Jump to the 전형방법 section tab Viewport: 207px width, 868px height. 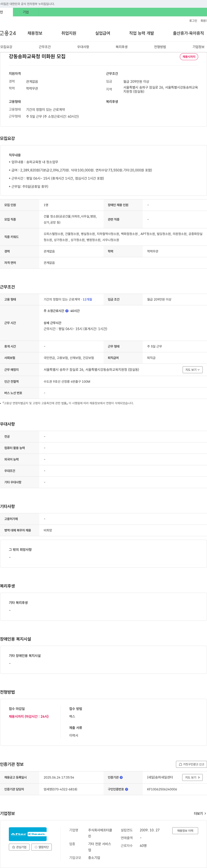(160, 47)
